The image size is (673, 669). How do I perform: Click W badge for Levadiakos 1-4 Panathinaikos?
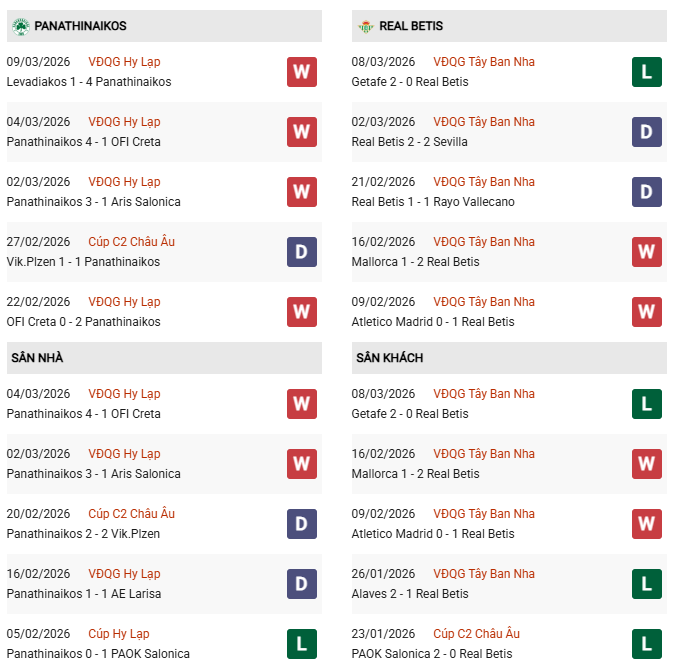point(302,72)
